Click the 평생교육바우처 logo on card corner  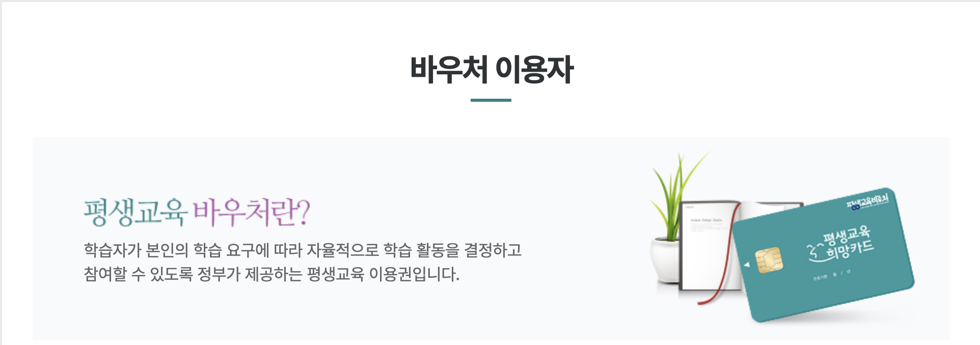click(x=867, y=200)
